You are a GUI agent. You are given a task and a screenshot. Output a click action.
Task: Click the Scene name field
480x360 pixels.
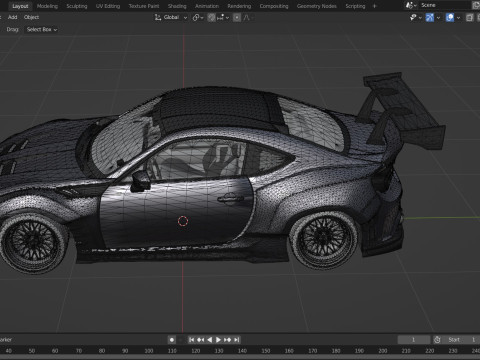pyautogui.click(x=445, y=5)
